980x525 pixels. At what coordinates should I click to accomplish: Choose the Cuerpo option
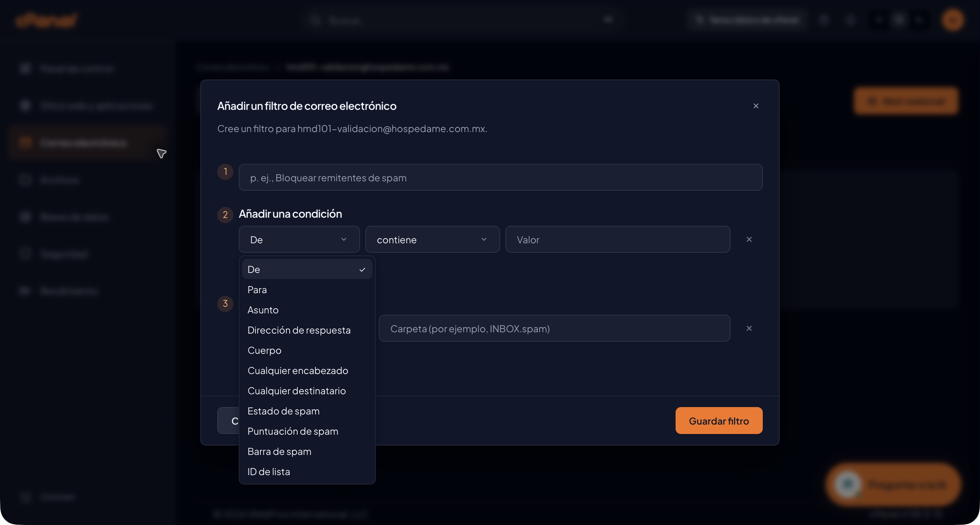(x=307, y=350)
